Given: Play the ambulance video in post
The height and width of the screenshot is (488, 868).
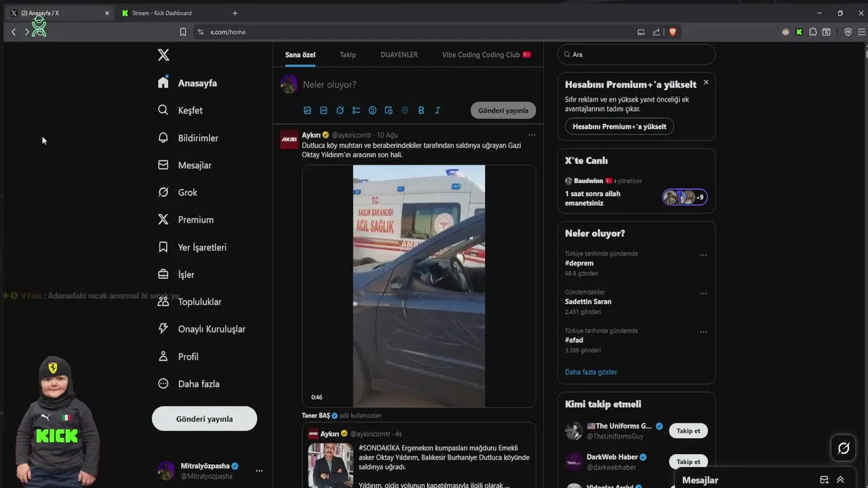Looking at the screenshot, I should click(x=419, y=286).
